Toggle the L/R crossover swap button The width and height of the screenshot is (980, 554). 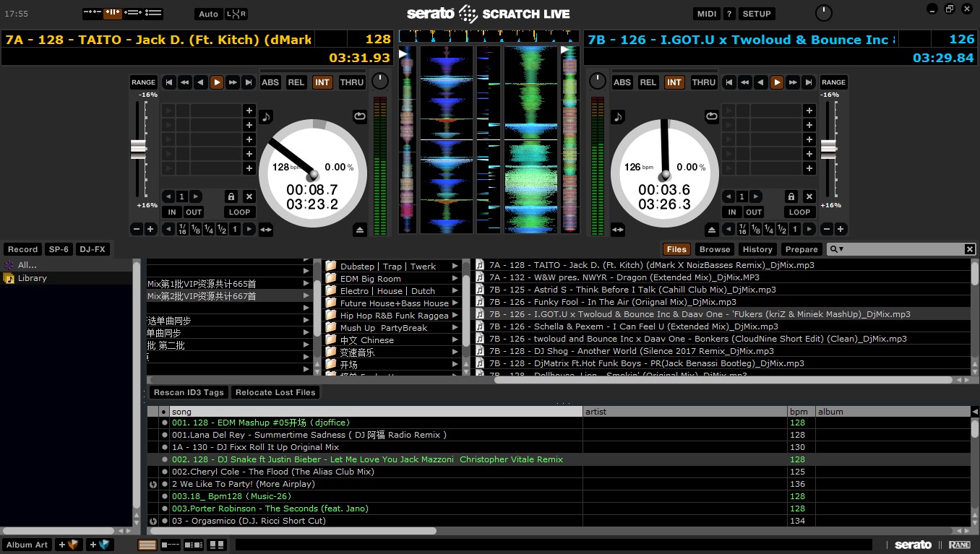point(236,14)
